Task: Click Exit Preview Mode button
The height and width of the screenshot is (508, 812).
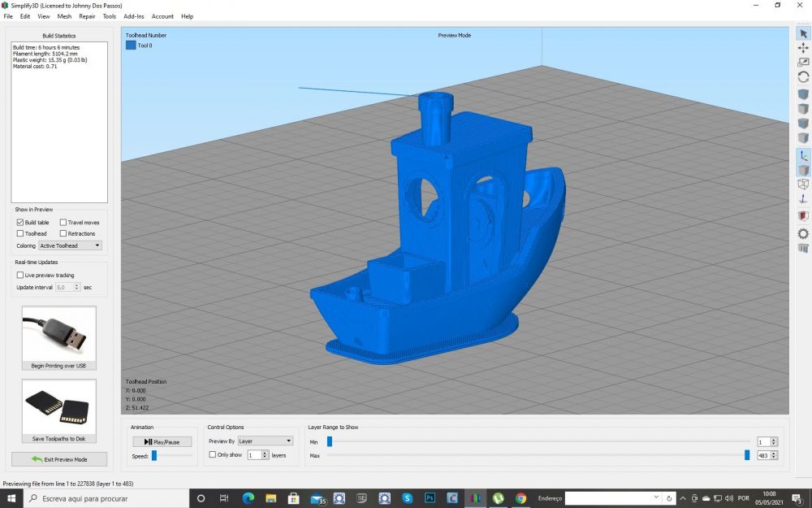Action: 59,459
